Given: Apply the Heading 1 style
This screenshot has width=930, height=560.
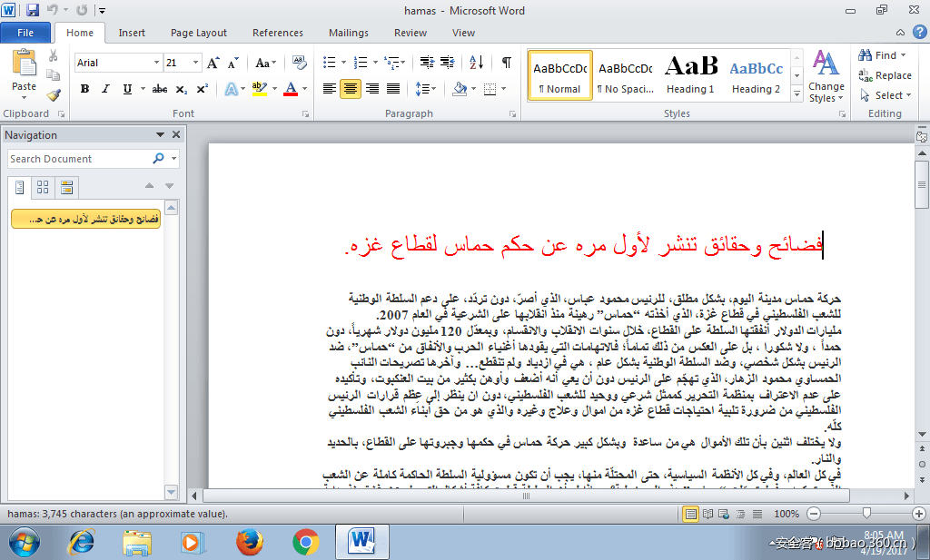Looking at the screenshot, I should [x=690, y=74].
